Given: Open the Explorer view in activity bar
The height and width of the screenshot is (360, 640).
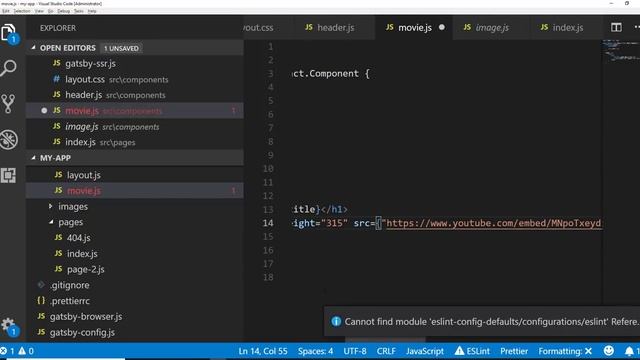Looking at the screenshot, I should [9, 33].
